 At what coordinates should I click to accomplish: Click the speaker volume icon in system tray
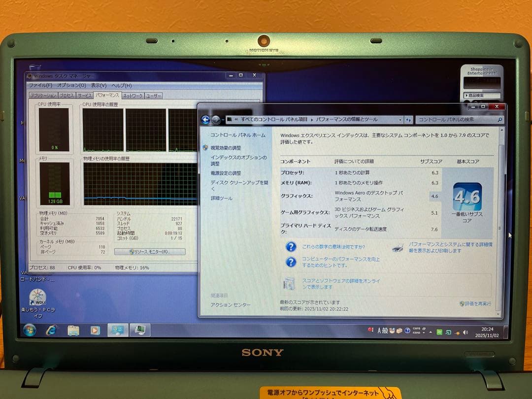click(465, 332)
